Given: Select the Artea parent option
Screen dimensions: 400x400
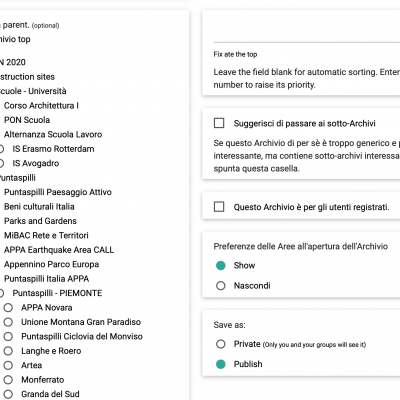Looking at the screenshot, I should point(8,365).
